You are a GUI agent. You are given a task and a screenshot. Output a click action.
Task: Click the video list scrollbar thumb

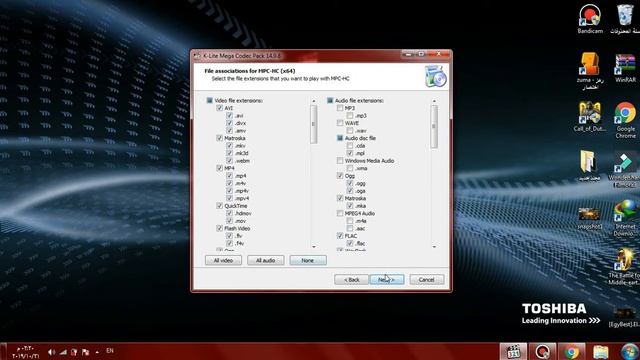[314, 124]
